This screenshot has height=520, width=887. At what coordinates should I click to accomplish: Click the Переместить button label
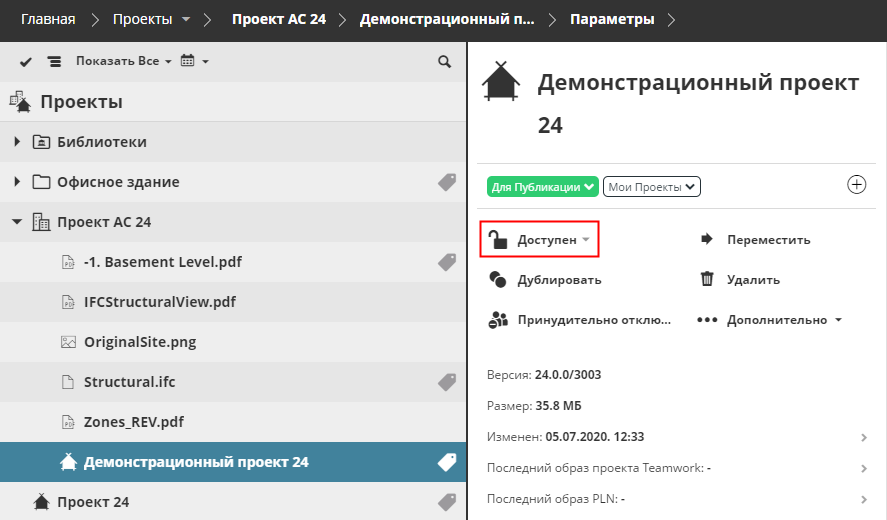[x=768, y=240]
